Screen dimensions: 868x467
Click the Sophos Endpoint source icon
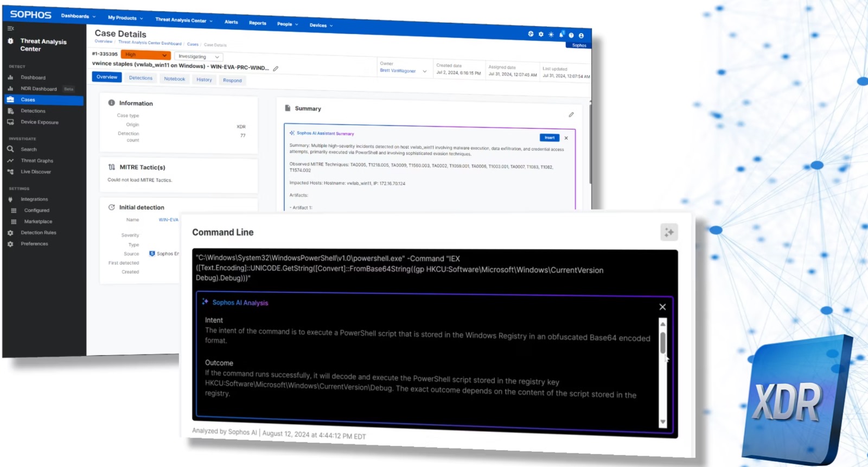152,254
